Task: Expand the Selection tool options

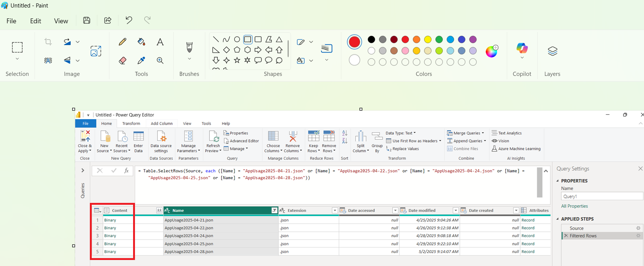Action: pyautogui.click(x=17, y=59)
